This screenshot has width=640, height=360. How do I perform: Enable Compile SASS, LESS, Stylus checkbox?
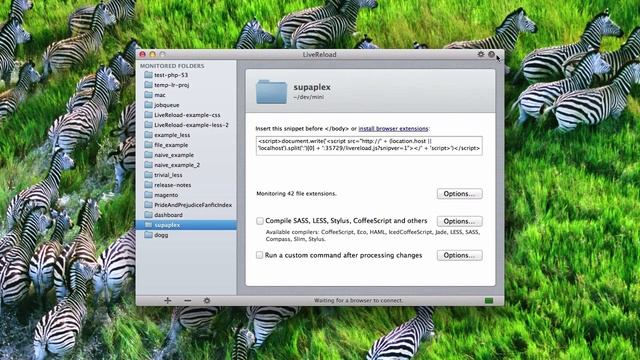[260, 221]
